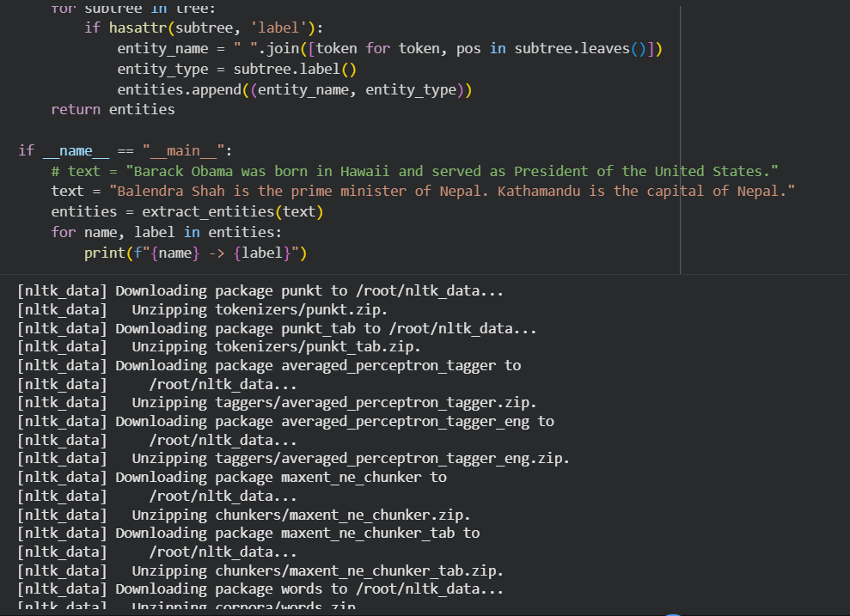This screenshot has width=850, height=616.
Task: Click 'Downloading package maxent_ne_chunker to' line
Action: pos(232,478)
